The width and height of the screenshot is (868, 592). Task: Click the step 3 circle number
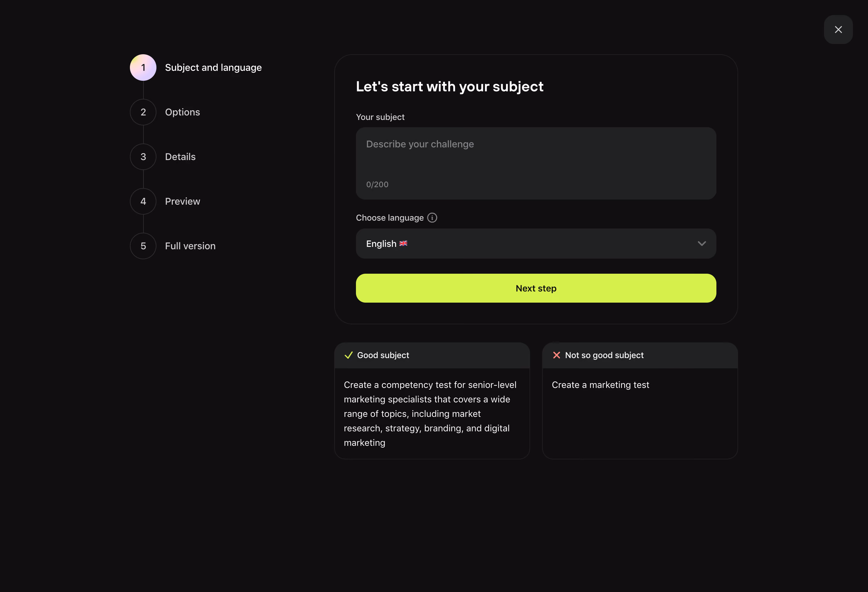click(143, 157)
